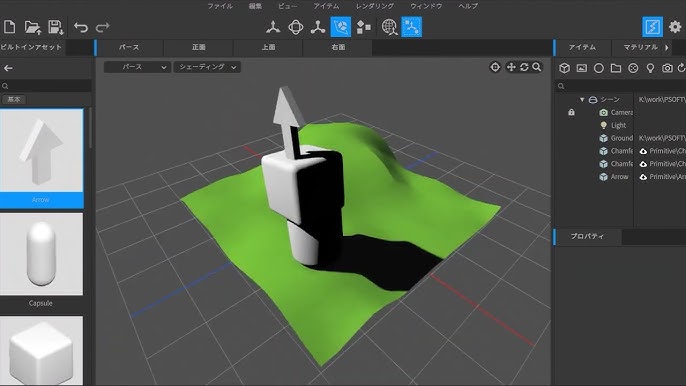Toggle the circle filter icon in item panel
The height and width of the screenshot is (386, 686).
(598, 68)
